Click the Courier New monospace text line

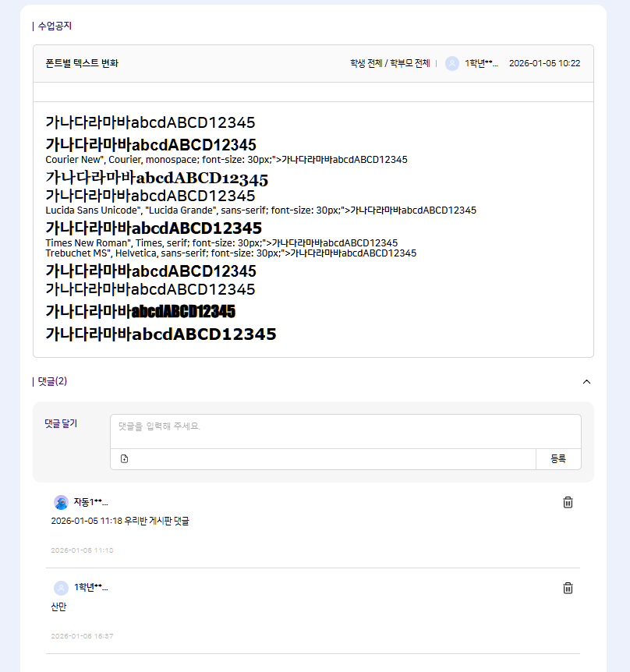point(226,160)
